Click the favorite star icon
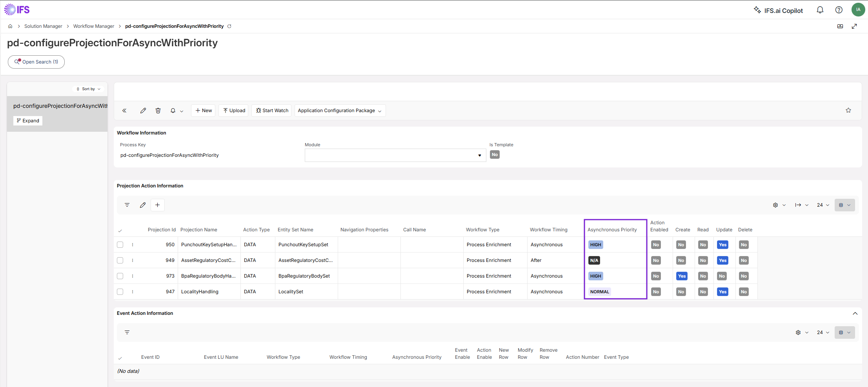 pyautogui.click(x=848, y=111)
